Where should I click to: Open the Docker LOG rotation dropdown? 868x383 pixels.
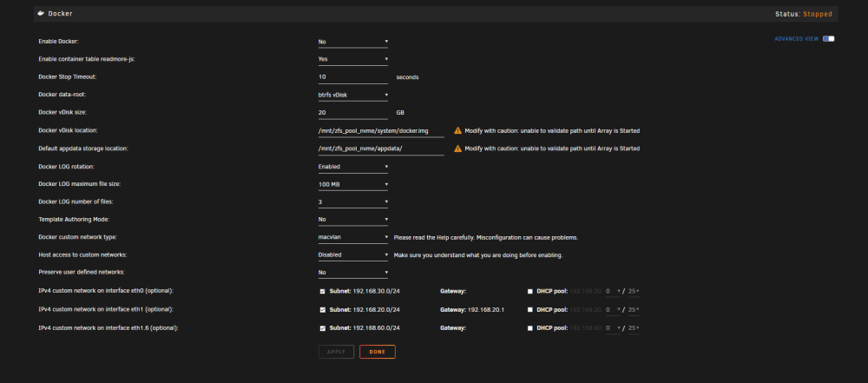pyautogui.click(x=353, y=166)
